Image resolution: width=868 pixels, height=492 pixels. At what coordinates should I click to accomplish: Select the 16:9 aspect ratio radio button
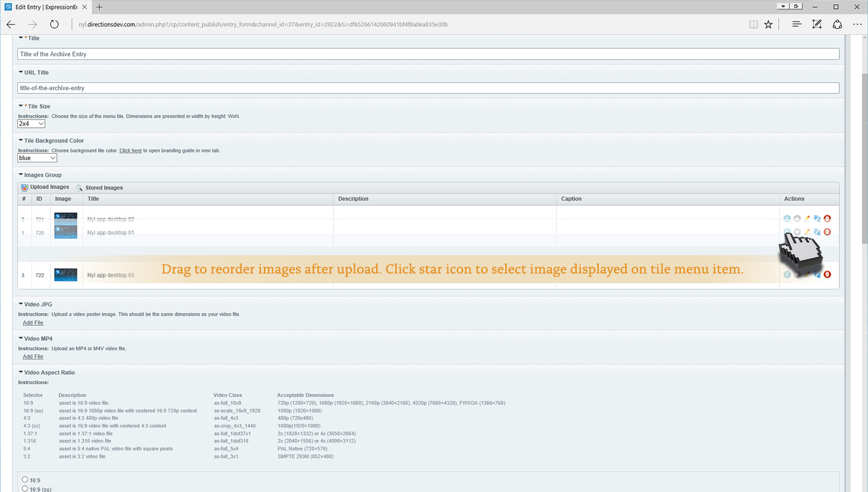pyautogui.click(x=25, y=480)
